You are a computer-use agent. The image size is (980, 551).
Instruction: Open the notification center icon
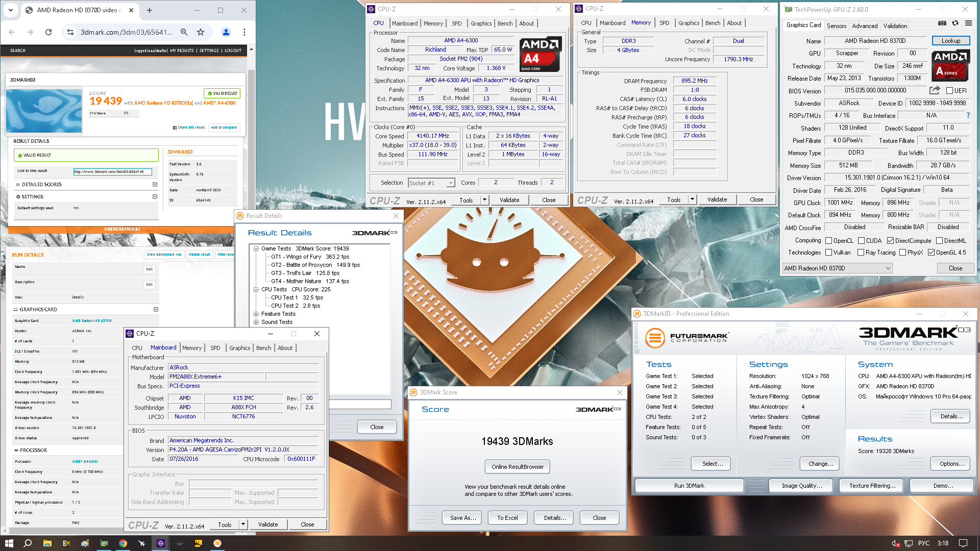tap(963, 543)
